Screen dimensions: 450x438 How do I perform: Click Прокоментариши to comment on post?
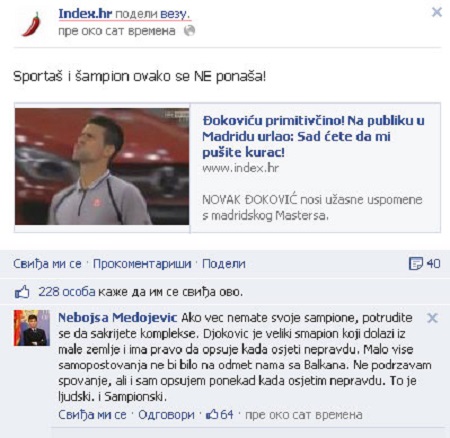pos(142,264)
